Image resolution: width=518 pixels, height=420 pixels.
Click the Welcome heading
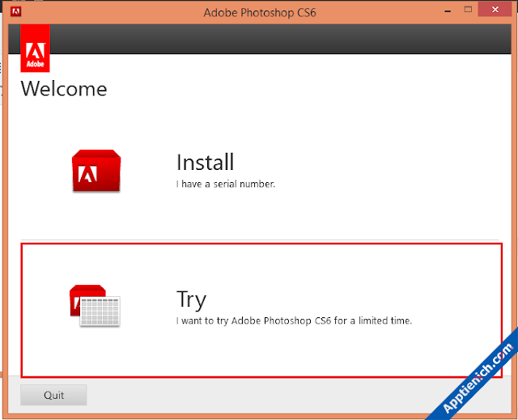tap(64, 89)
